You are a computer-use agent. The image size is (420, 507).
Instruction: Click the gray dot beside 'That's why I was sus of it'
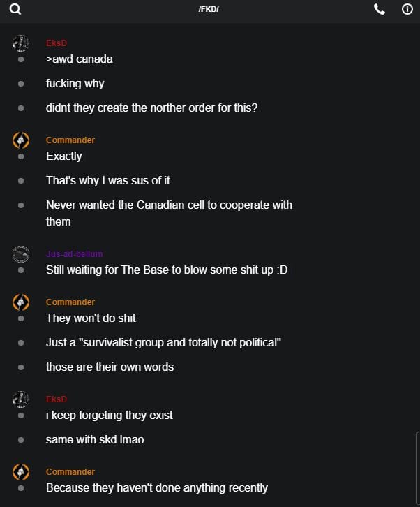point(21,181)
